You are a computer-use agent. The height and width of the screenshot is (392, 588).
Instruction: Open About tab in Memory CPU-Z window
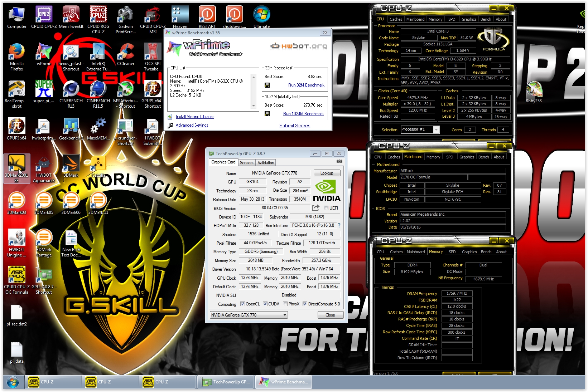tap(501, 252)
